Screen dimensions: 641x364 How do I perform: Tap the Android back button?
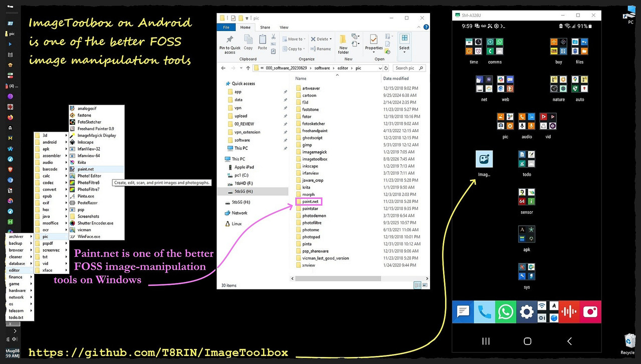pyautogui.click(x=569, y=341)
